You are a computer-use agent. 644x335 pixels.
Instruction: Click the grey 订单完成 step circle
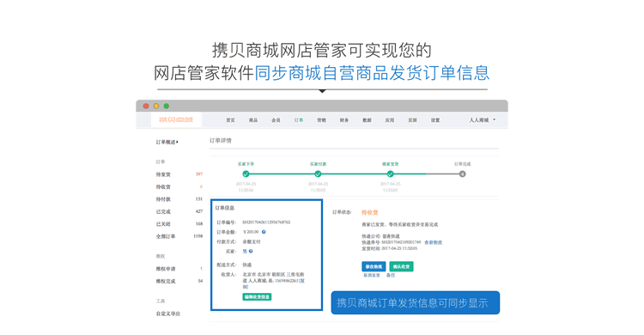(x=463, y=174)
